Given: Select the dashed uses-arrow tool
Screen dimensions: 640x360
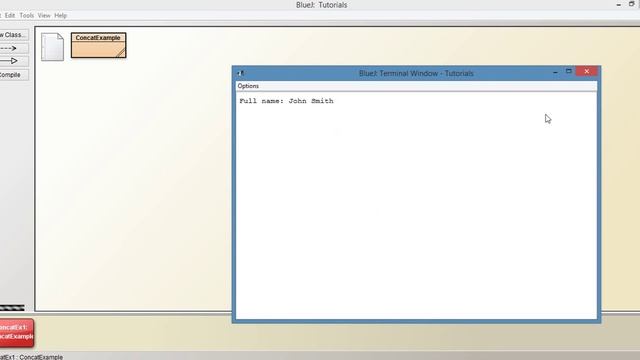Looking at the screenshot, I should [13, 48].
